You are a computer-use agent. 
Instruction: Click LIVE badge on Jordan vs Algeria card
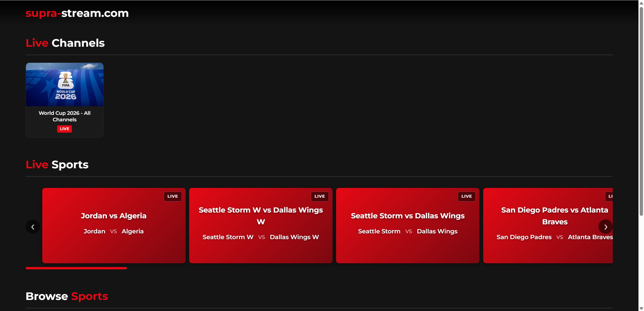(173, 196)
